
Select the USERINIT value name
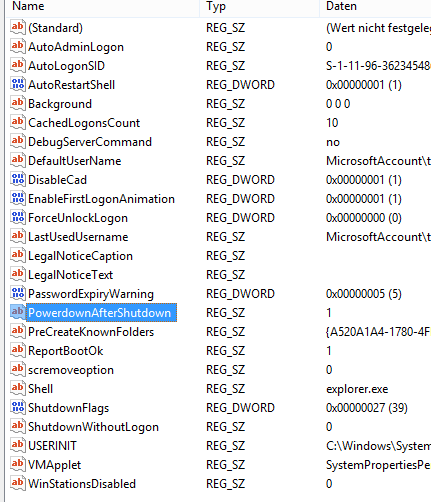53,446
